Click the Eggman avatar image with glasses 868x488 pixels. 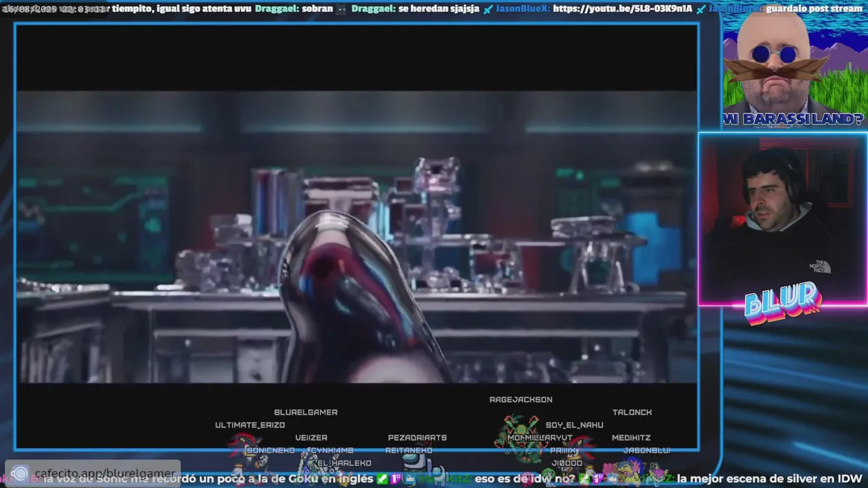tap(776, 63)
